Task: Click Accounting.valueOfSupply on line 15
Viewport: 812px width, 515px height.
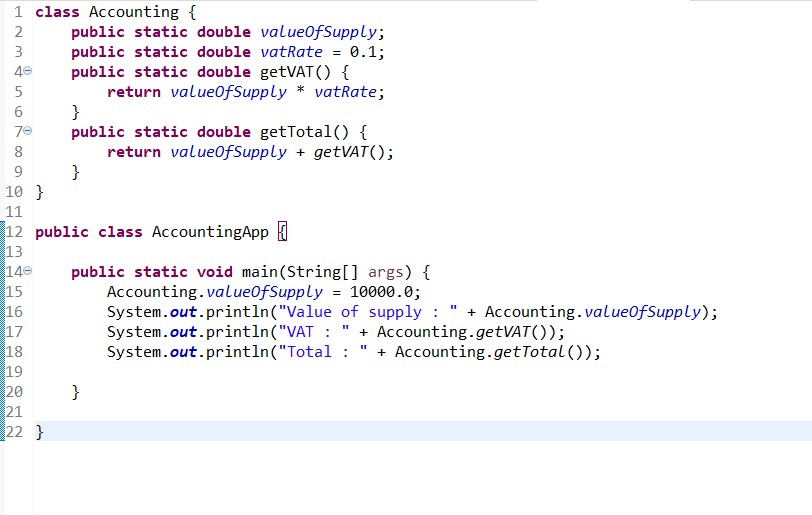Action: point(215,292)
